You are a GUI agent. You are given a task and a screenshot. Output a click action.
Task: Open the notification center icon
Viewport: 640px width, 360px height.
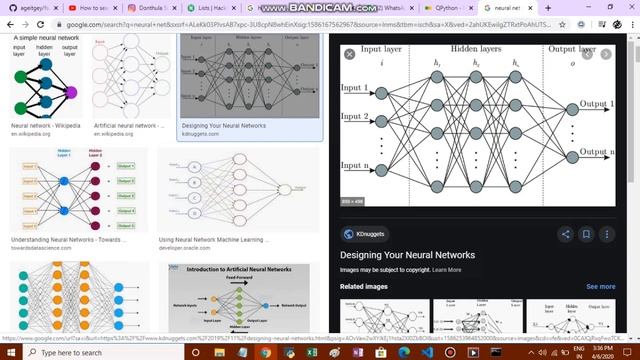(x=628, y=352)
